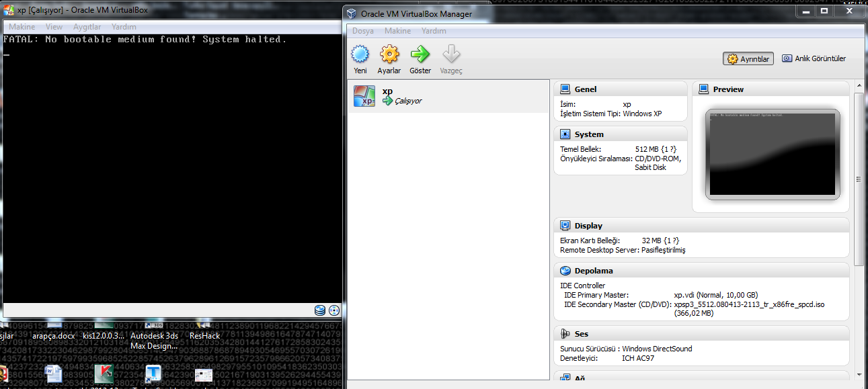The image size is (868, 389).
Task: Open the Genel section heading link
Action: point(585,89)
